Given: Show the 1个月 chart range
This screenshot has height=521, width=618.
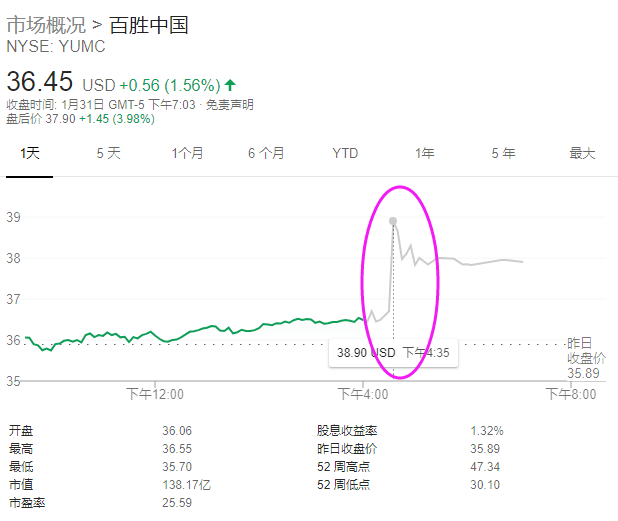Looking at the screenshot, I should coord(187,153).
